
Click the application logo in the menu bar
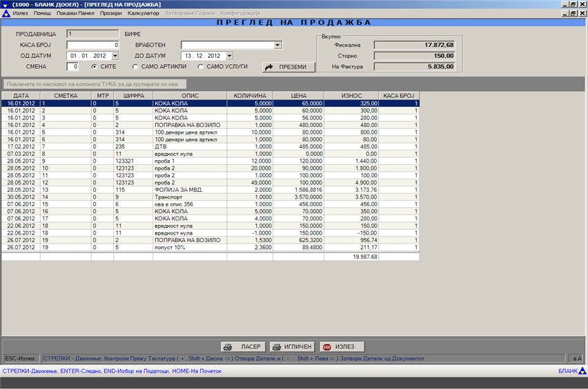(6, 14)
